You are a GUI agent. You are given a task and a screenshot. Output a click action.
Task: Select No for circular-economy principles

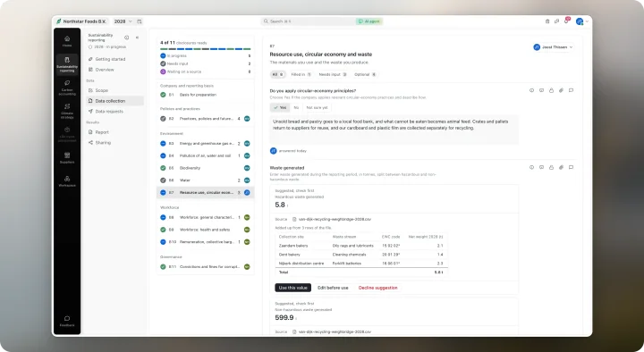(x=296, y=107)
